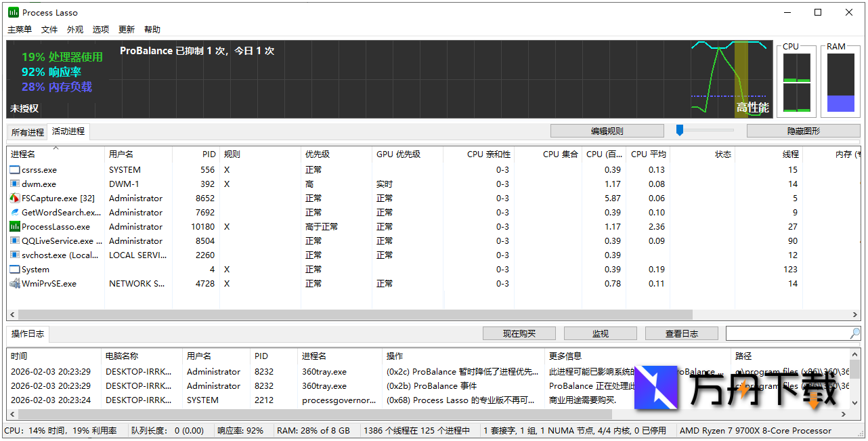
Task: Adjust the refresh speed slider
Action: click(x=678, y=130)
